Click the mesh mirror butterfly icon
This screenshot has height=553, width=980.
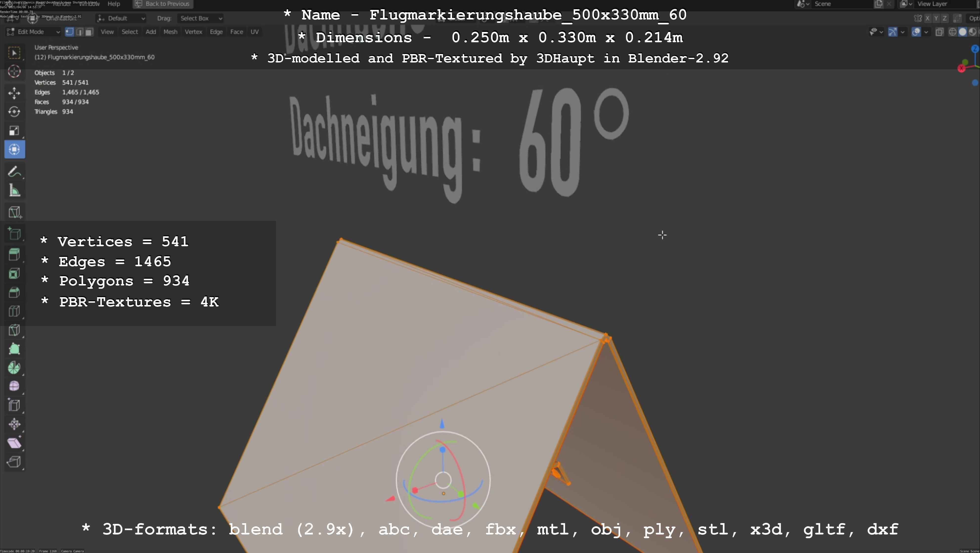pyautogui.click(x=918, y=18)
